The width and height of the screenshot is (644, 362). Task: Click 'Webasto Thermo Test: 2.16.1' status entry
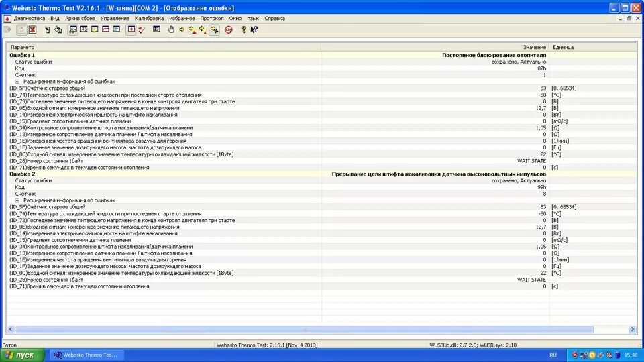pyautogui.click(x=267, y=345)
